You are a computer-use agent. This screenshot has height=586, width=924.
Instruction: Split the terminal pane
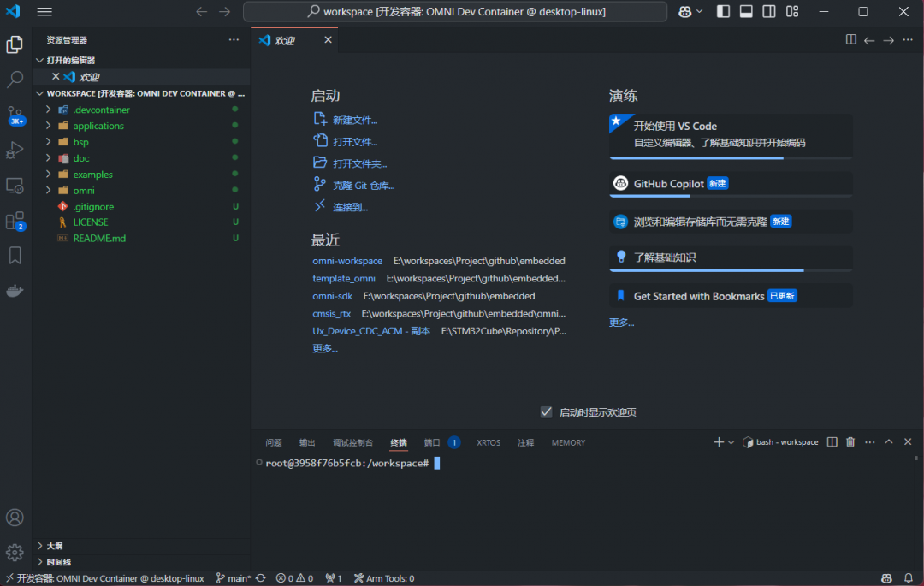(x=832, y=442)
